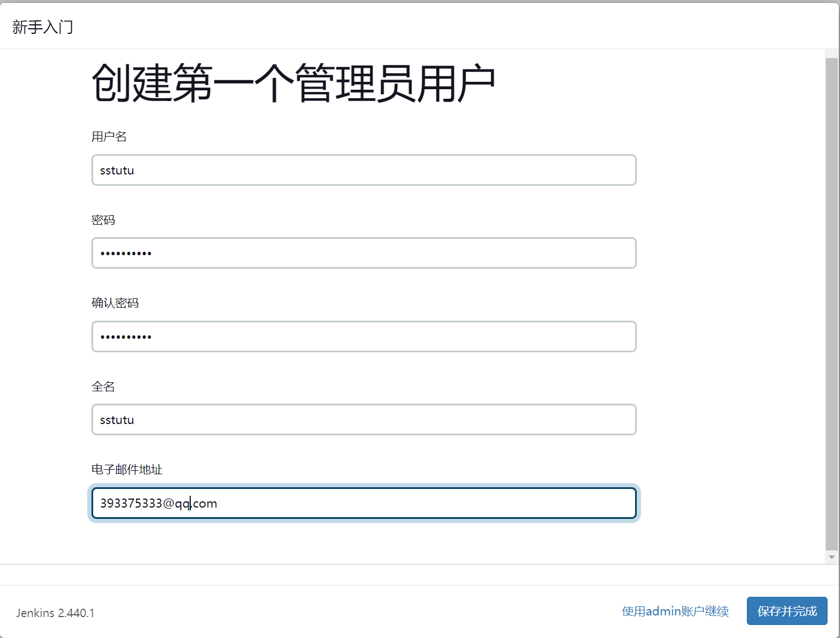Click the 电子邮件地址 label
The image size is (840, 638).
[127, 470]
